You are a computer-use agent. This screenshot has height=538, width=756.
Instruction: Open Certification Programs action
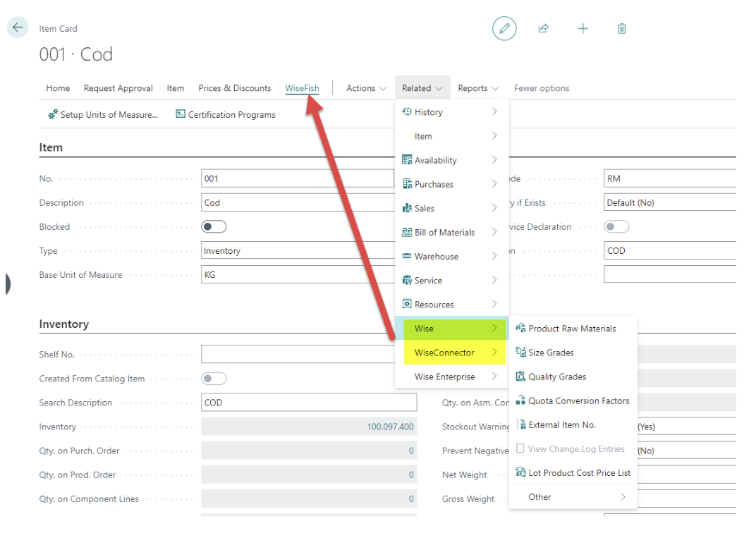[x=226, y=115]
